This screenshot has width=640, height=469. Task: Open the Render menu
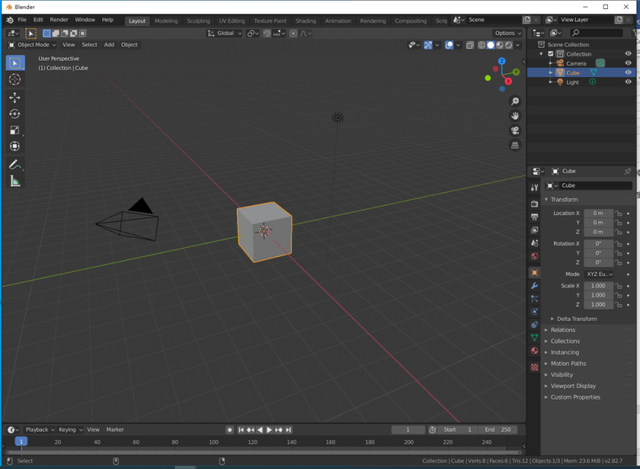coord(59,20)
